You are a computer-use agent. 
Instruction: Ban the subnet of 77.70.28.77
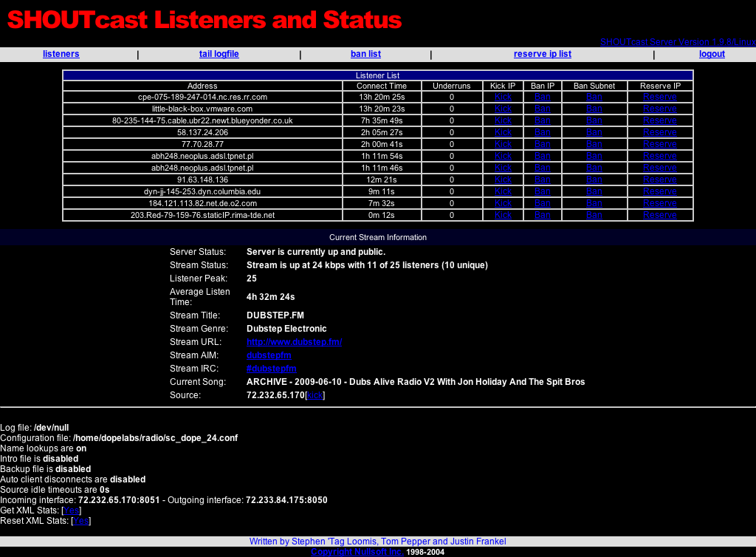594,144
